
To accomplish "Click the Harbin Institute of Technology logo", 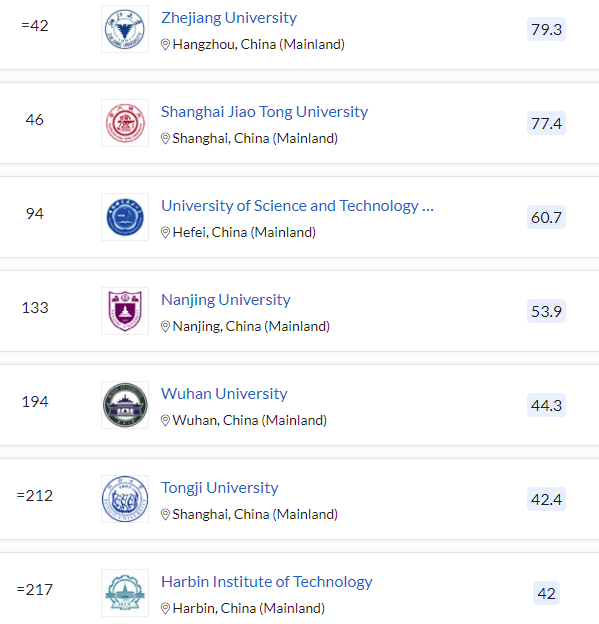I will click(125, 593).
